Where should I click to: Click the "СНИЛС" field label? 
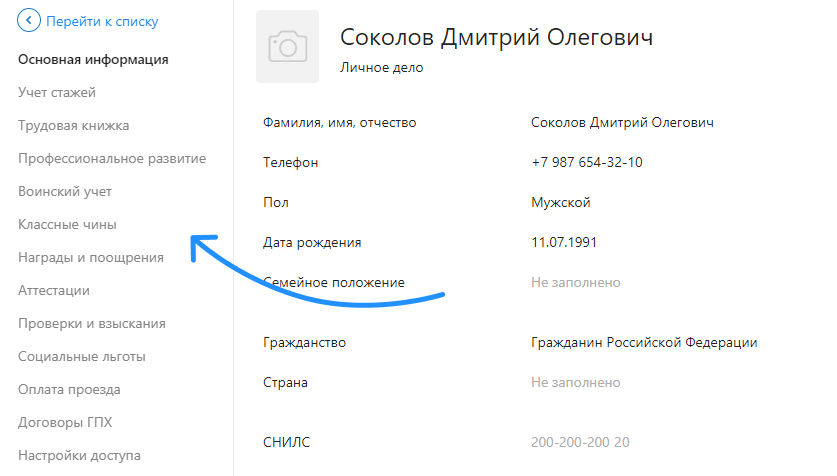[287, 442]
